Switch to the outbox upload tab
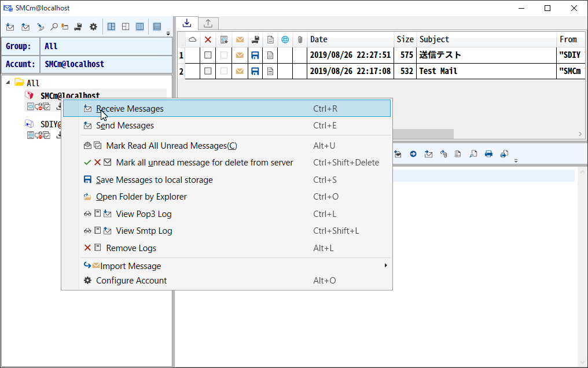The height and width of the screenshot is (368, 588). [x=208, y=24]
